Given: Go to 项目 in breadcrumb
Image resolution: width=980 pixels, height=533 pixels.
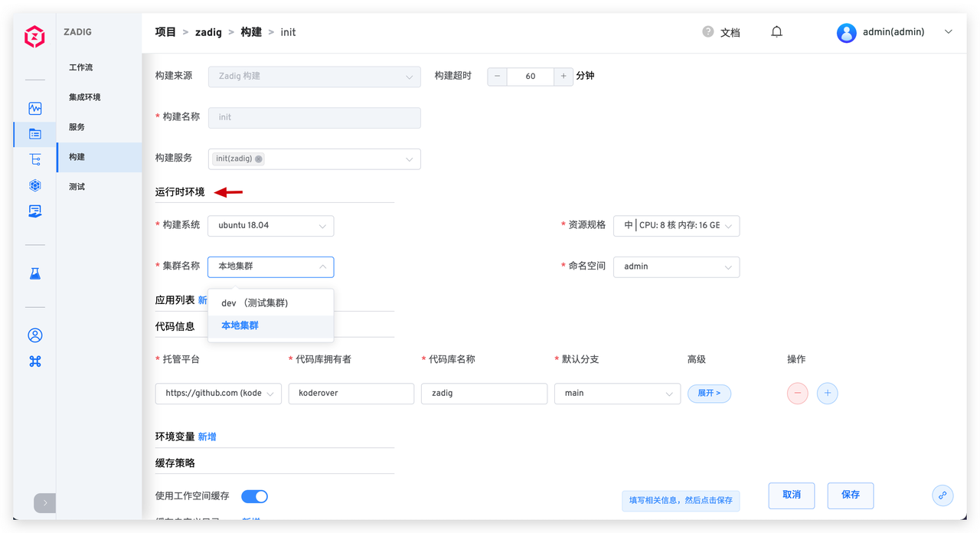Looking at the screenshot, I should coord(165,32).
